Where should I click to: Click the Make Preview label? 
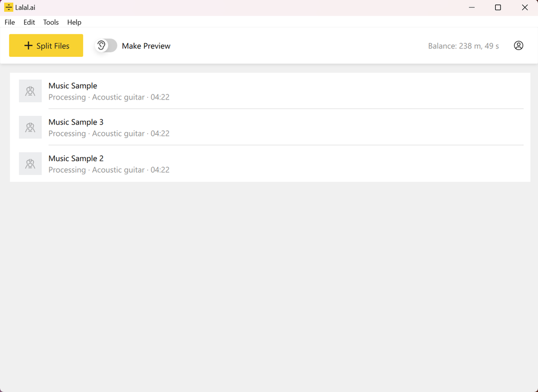pyautogui.click(x=146, y=46)
